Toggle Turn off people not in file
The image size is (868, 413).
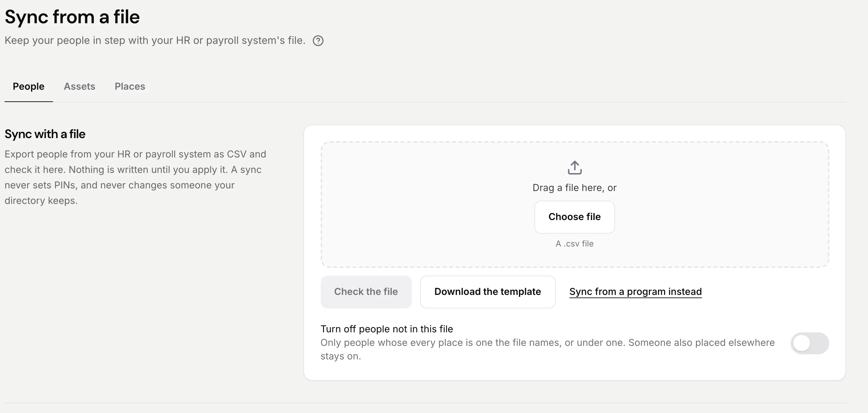pyautogui.click(x=810, y=343)
